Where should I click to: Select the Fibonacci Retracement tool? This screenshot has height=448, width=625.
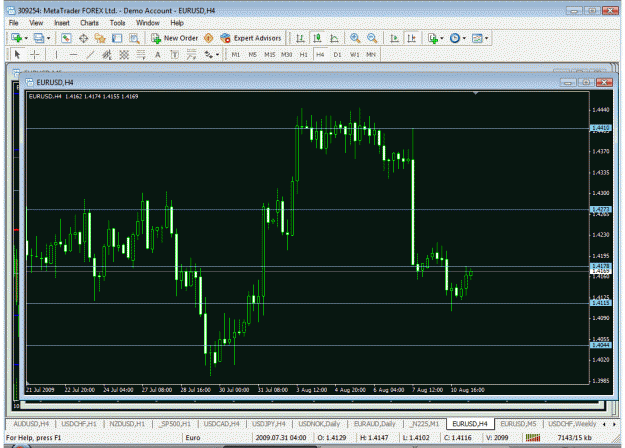(x=141, y=55)
